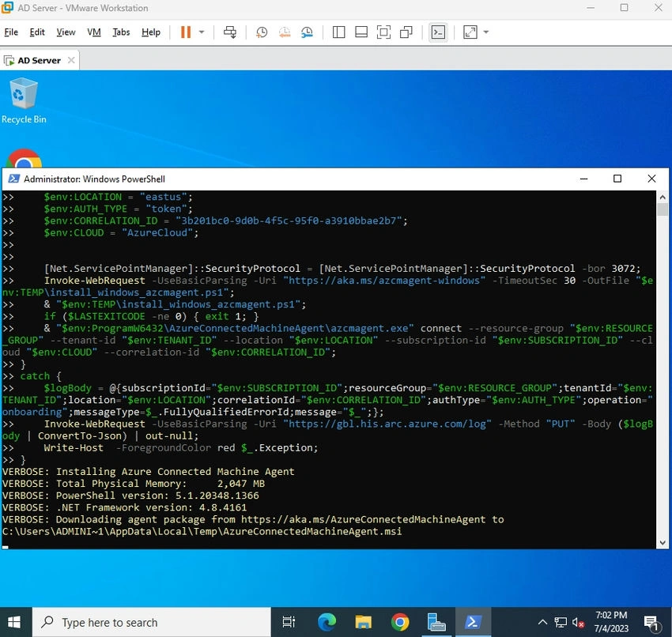Click the PowerShell vertical scrollbar thumb
Image resolution: width=672 pixels, height=637 pixels.
pyautogui.click(x=663, y=209)
